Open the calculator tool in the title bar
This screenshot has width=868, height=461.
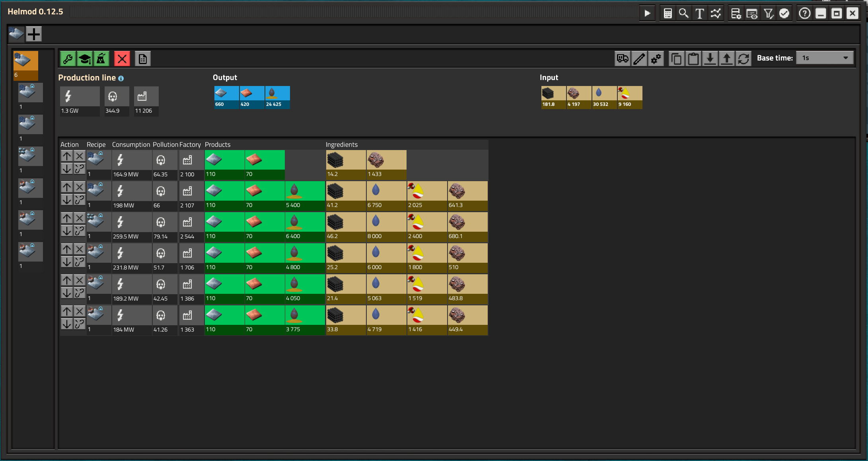click(x=668, y=13)
